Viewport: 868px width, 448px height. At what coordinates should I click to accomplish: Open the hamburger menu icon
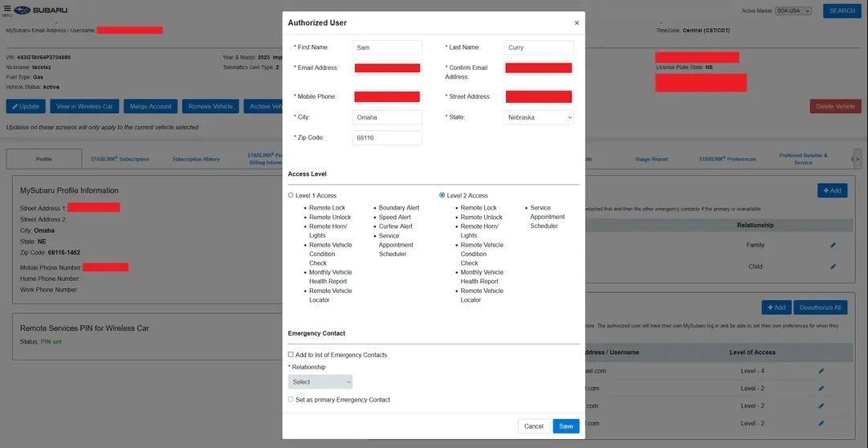(6, 9)
